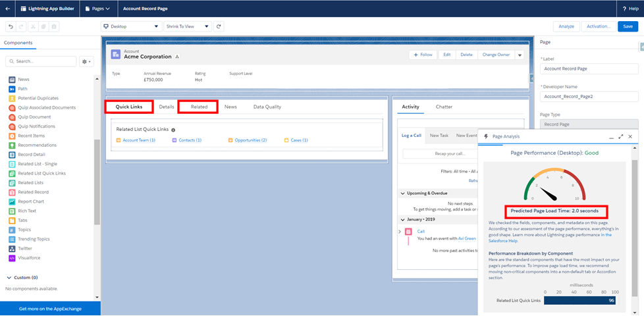Click the Developer Name input field
The width and height of the screenshot is (644, 316).
click(x=589, y=96)
